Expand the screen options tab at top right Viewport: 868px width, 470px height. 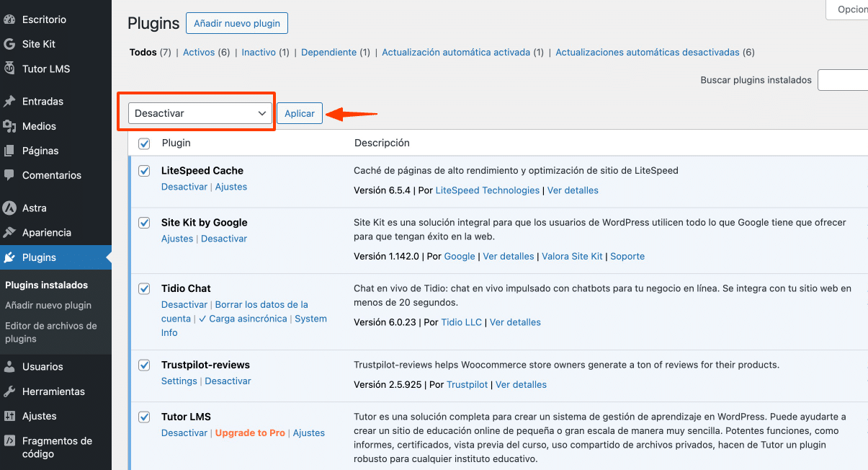[849, 9]
